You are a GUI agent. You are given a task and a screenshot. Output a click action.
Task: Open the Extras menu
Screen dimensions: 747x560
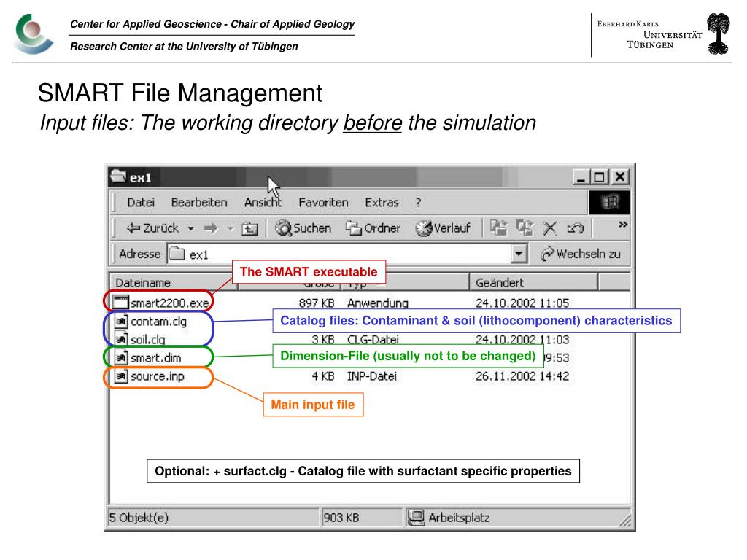tap(382, 203)
